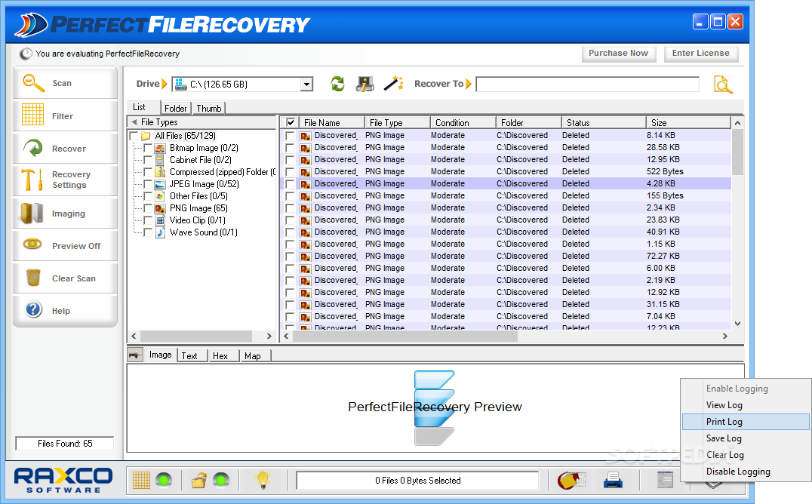Check the Bitmap Image (0/2) checkbox
This screenshot has height=504, width=812.
coord(148,148)
